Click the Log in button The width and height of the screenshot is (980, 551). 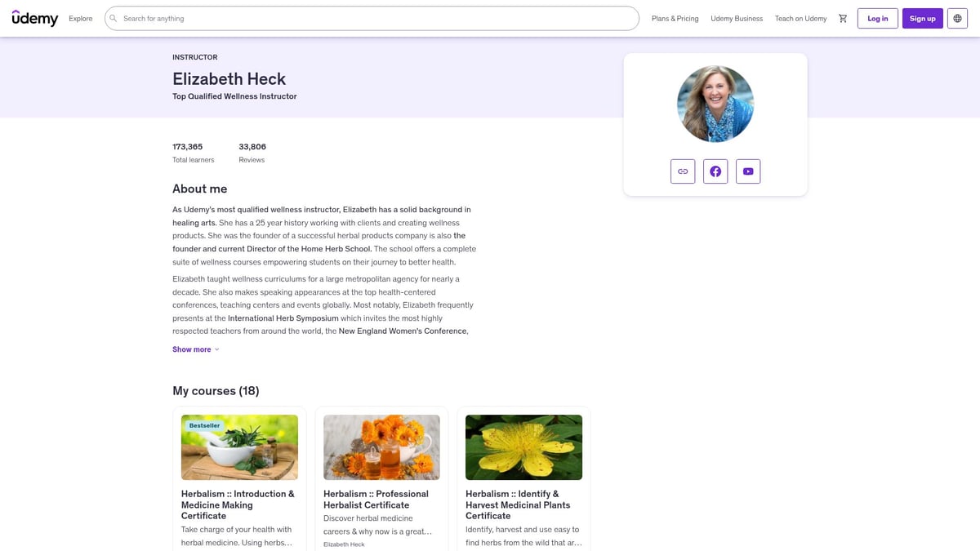(x=877, y=18)
